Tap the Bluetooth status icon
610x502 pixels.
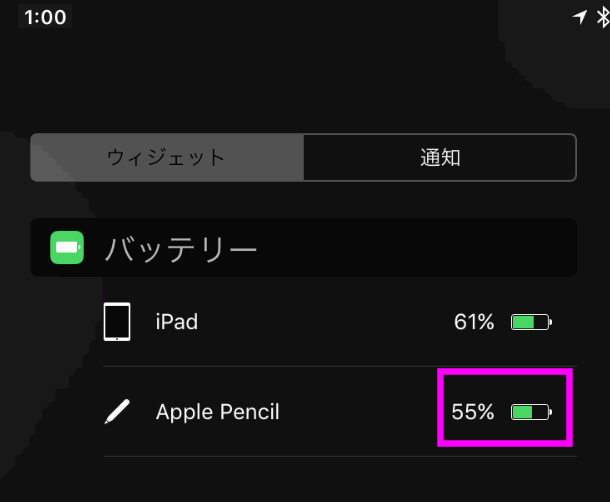coord(603,18)
